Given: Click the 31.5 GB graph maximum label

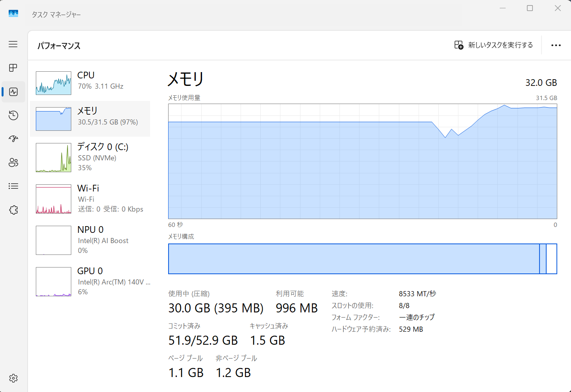Looking at the screenshot, I should coord(547,98).
